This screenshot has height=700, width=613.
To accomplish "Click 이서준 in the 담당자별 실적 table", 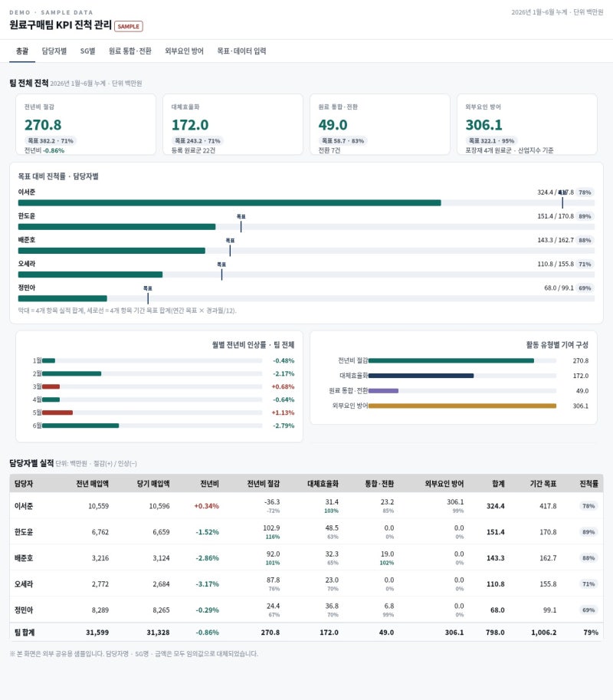I will [24, 506].
